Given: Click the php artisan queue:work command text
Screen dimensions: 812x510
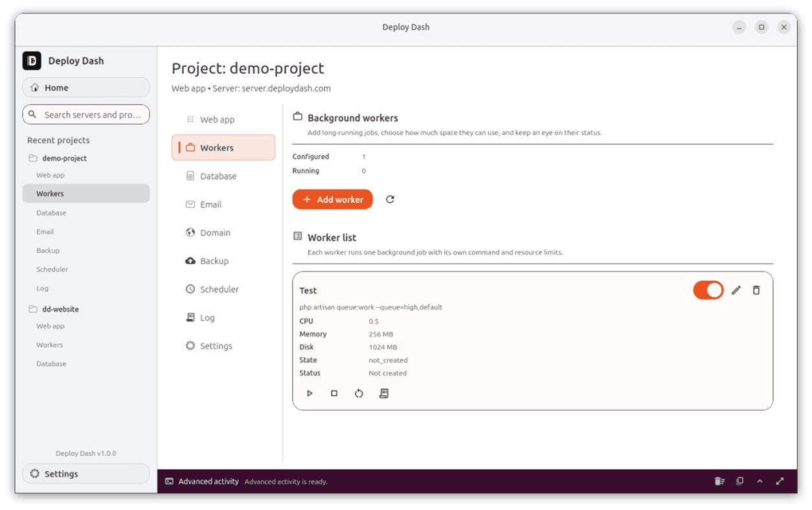Looking at the screenshot, I should click(x=371, y=307).
